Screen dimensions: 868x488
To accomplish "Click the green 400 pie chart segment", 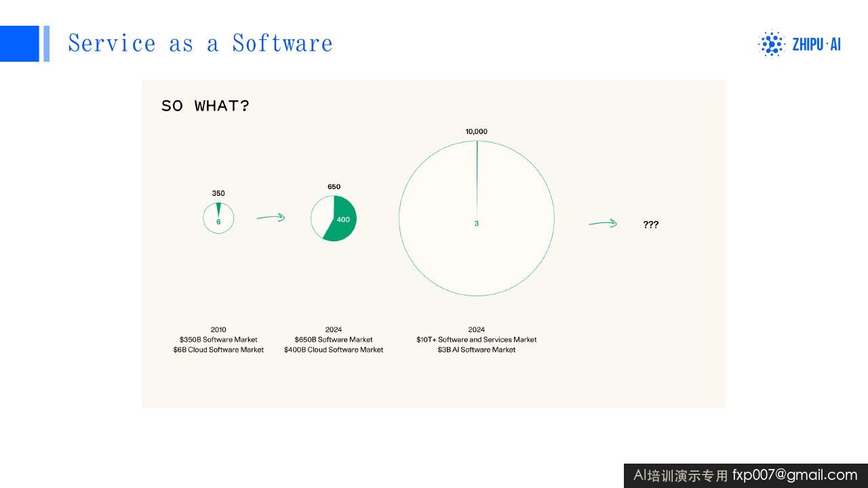I will tap(341, 218).
